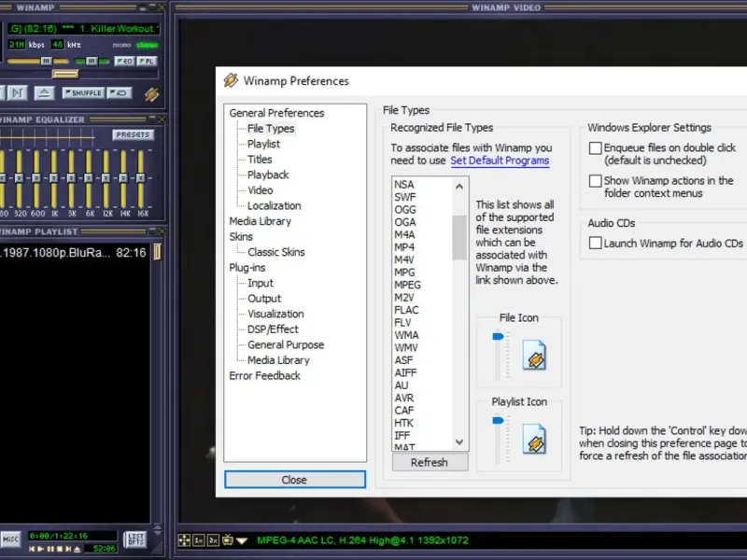
Task: Toggle the PL playlist window button
Action: [148, 61]
